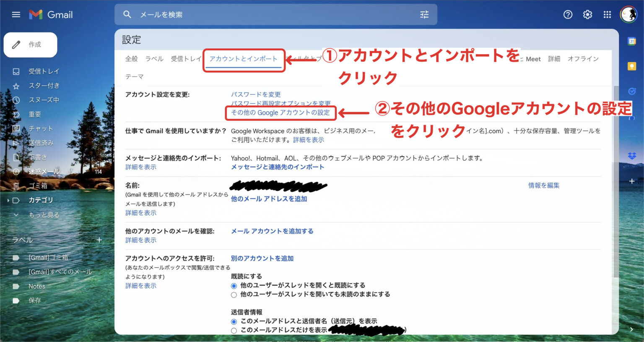Screen dimensions: 644x342
Task: Select 他のユーザーがスレッドを開くと既読にする
Action: coord(234,285)
